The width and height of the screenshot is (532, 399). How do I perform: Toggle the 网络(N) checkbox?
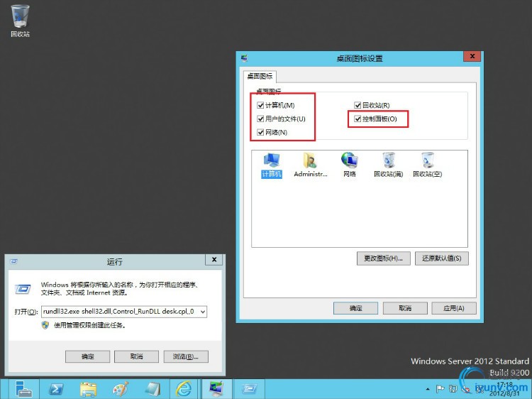[x=260, y=133]
